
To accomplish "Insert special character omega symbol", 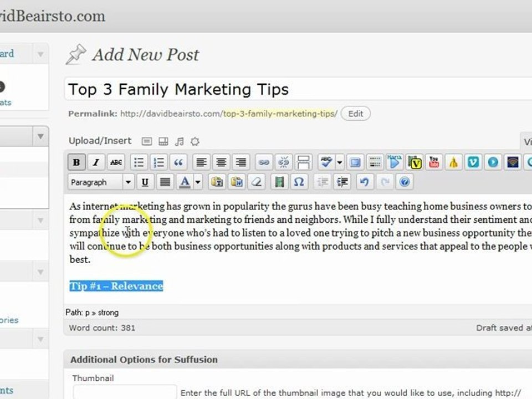I will [299, 182].
